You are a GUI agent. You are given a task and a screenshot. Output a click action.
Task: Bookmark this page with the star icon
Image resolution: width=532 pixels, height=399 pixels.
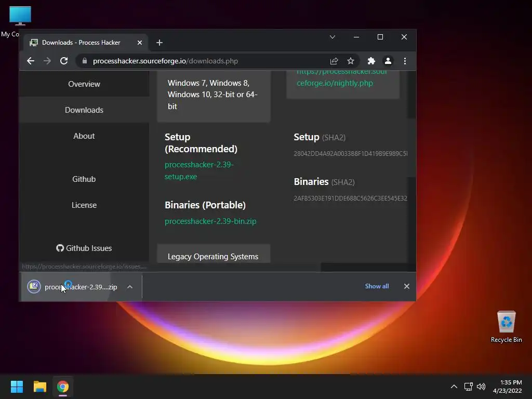click(351, 61)
